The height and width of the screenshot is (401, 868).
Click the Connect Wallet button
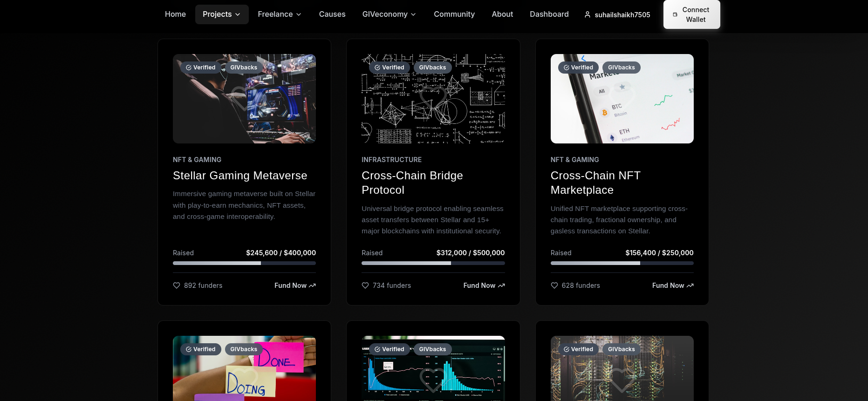692,14
